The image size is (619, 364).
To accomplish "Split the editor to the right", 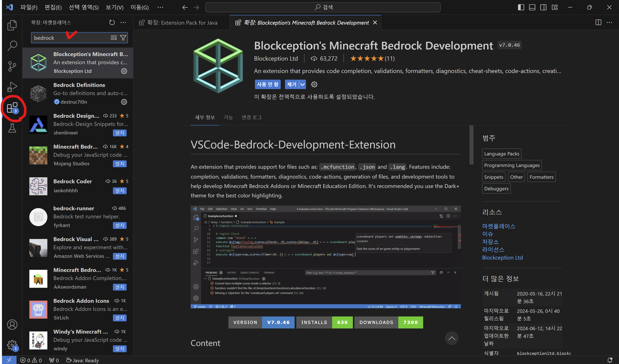I will coord(598,22).
